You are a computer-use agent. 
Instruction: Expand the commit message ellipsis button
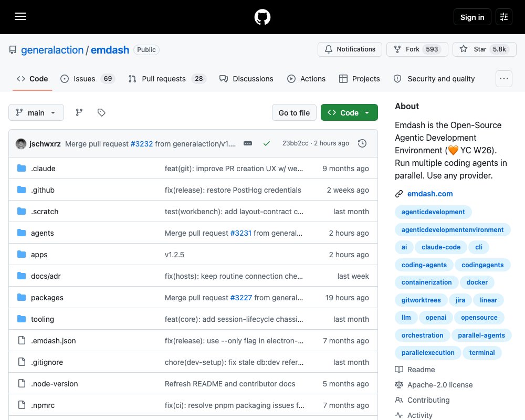(x=248, y=143)
